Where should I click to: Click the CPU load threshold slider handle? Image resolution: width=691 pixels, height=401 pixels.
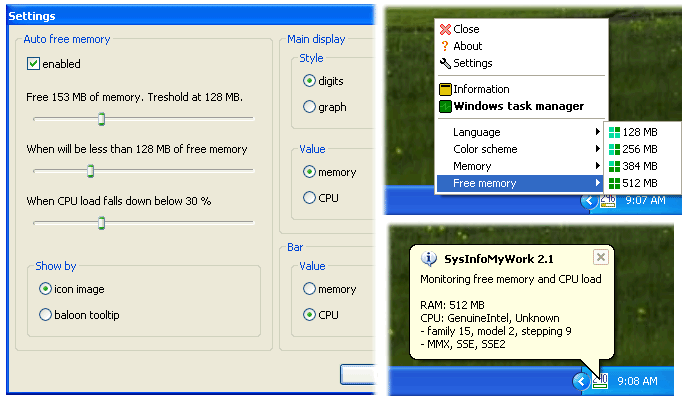pos(101,223)
